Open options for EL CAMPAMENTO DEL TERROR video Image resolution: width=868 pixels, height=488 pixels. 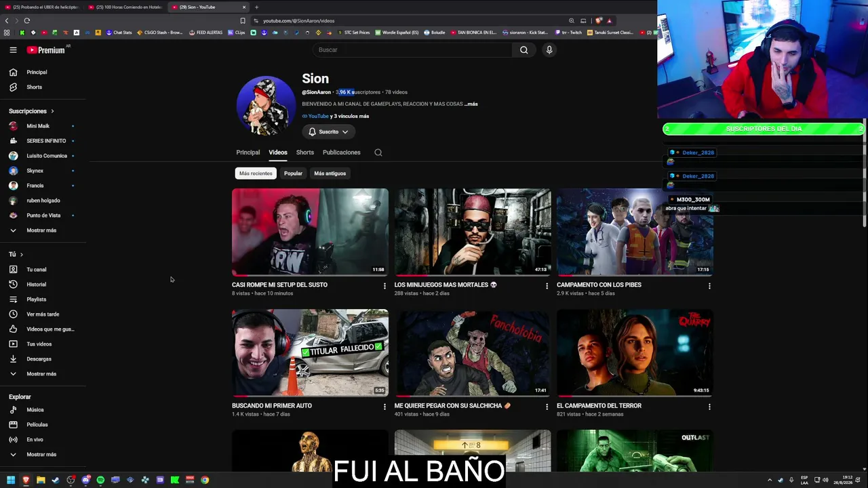click(x=709, y=407)
